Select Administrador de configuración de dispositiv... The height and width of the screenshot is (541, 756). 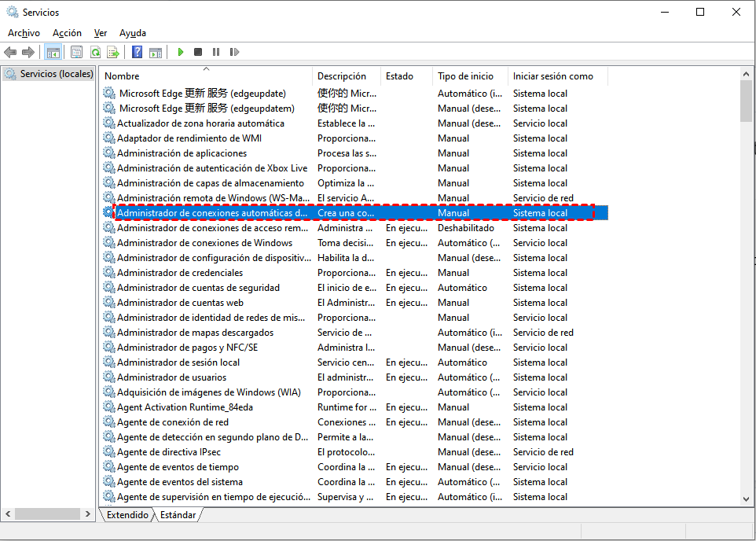click(355, 258)
